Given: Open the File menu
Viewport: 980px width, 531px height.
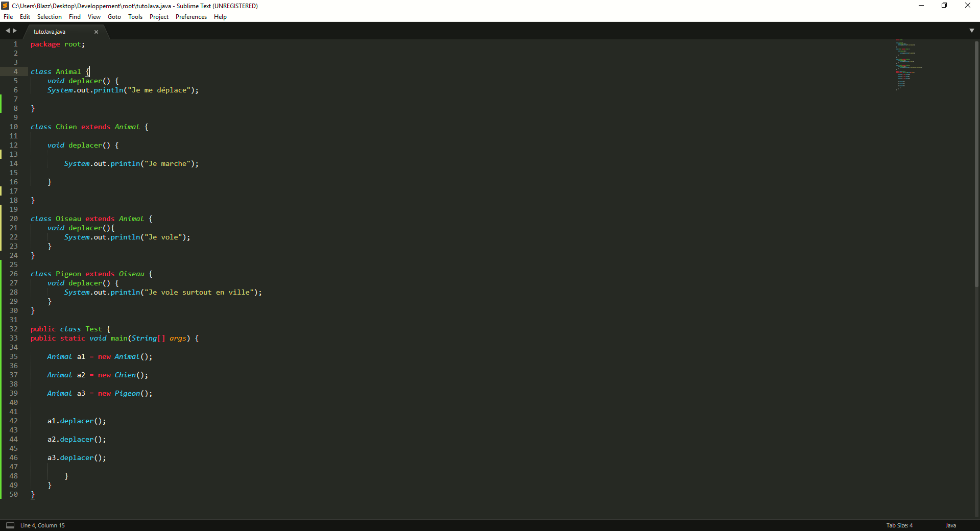Looking at the screenshot, I should coord(8,17).
